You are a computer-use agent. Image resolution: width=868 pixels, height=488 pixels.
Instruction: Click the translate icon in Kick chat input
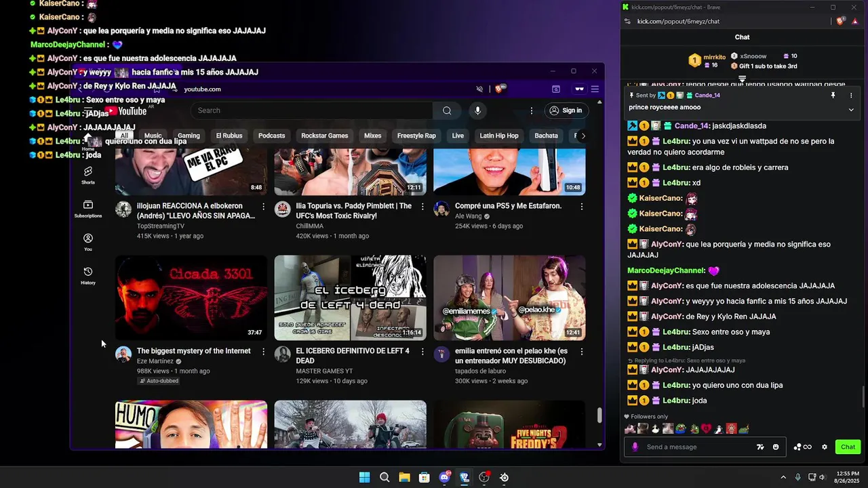760,447
